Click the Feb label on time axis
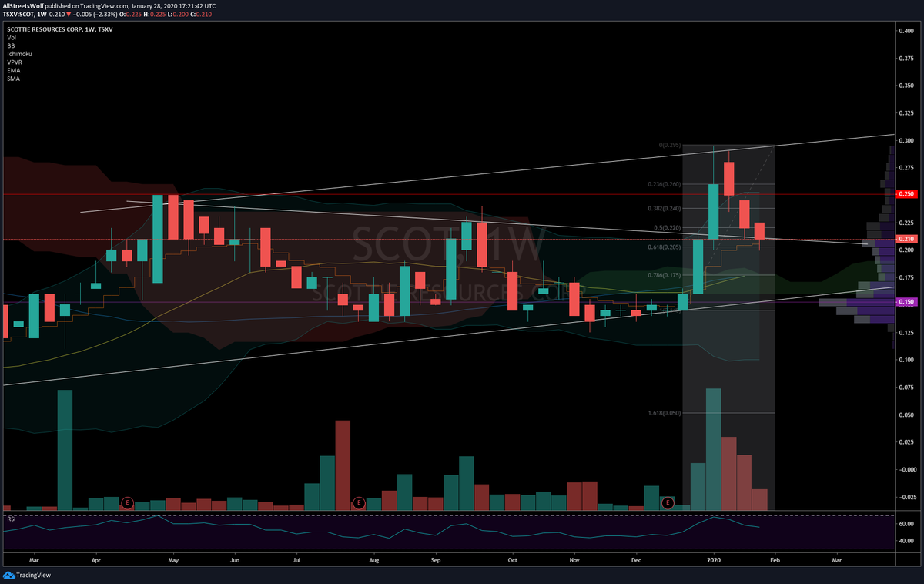This screenshot has height=584, width=924. click(775, 560)
